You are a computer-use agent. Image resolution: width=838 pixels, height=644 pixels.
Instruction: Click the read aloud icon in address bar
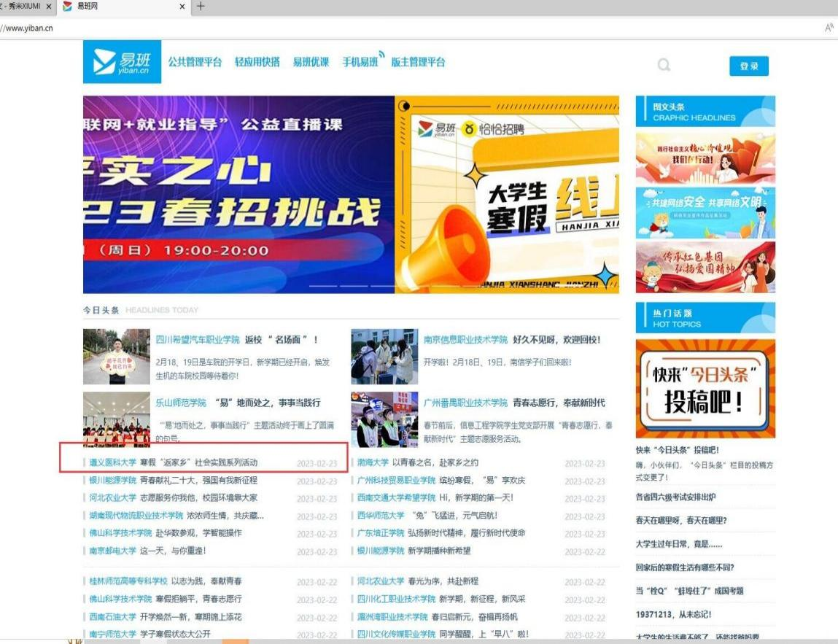(829, 28)
